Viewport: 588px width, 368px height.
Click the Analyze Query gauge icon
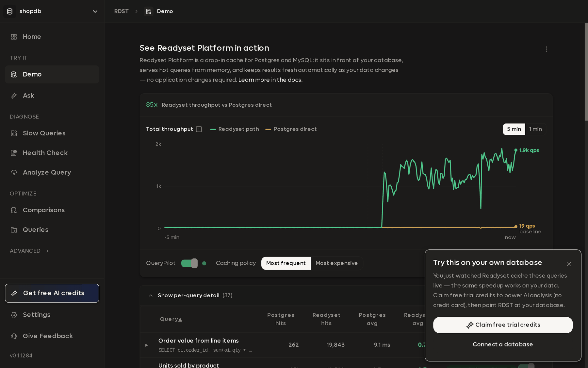[14, 172]
